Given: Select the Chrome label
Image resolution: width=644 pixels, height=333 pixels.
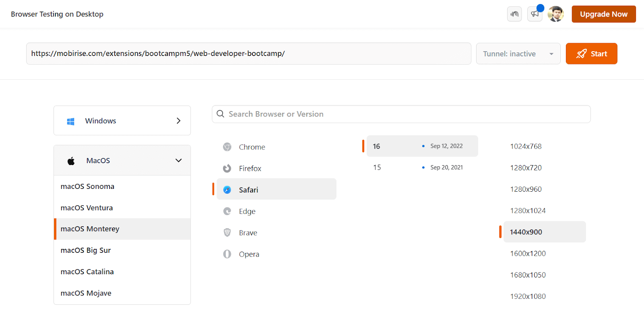Looking at the screenshot, I should [252, 147].
